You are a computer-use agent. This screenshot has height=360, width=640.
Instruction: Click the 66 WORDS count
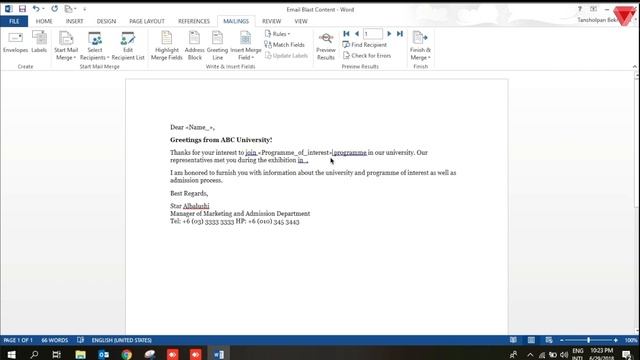(55, 340)
